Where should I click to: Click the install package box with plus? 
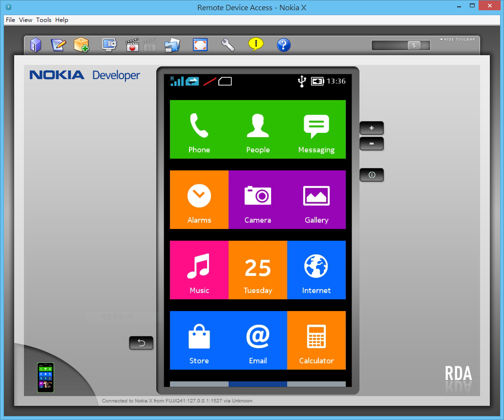pyautogui.click(x=82, y=45)
